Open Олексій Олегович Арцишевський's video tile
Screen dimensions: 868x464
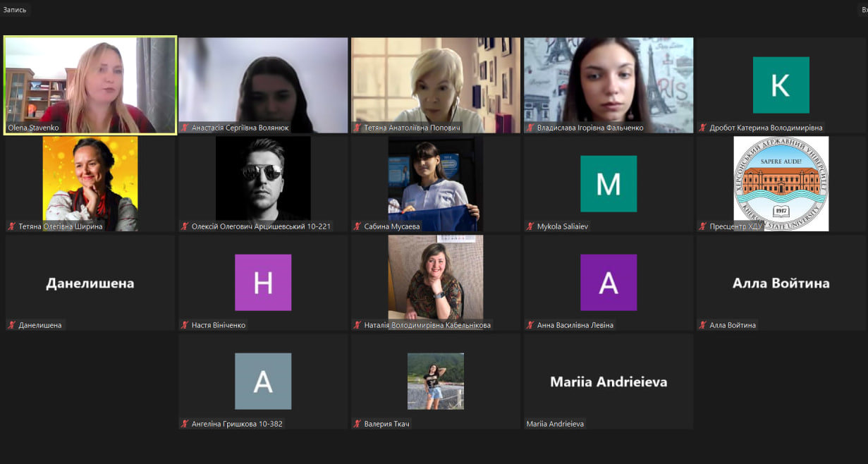[263, 184]
